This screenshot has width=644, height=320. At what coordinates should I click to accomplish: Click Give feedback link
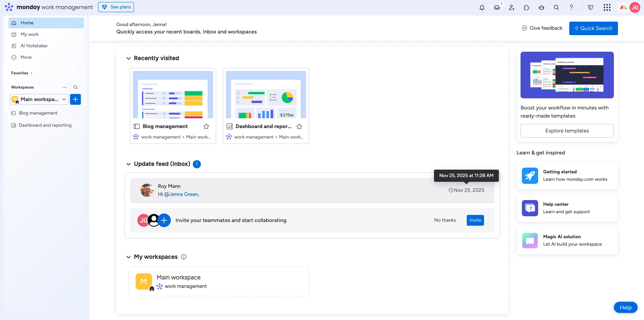click(542, 28)
